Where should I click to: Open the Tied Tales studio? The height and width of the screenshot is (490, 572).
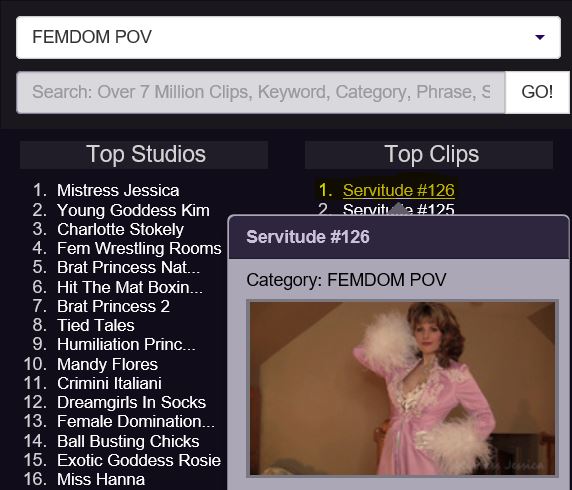point(96,325)
